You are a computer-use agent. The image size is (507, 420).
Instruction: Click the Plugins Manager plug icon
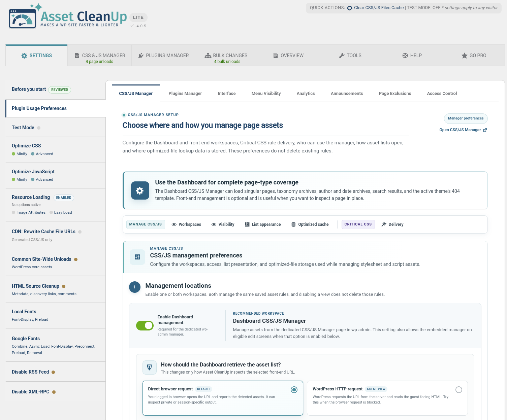click(x=141, y=56)
